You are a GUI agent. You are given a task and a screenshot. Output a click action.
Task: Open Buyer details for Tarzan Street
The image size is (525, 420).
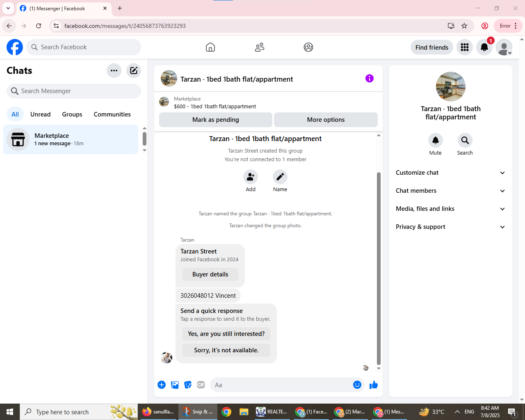(210, 274)
